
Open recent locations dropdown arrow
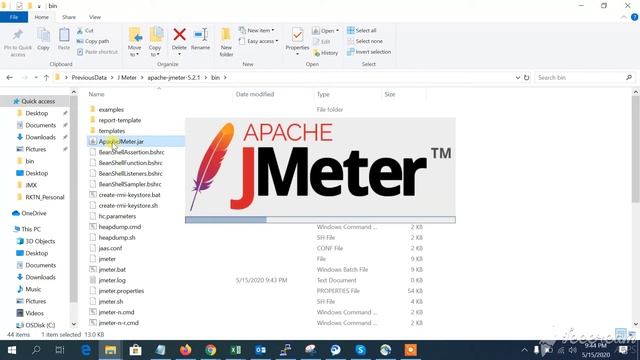pyautogui.click(x=36, y=78)
